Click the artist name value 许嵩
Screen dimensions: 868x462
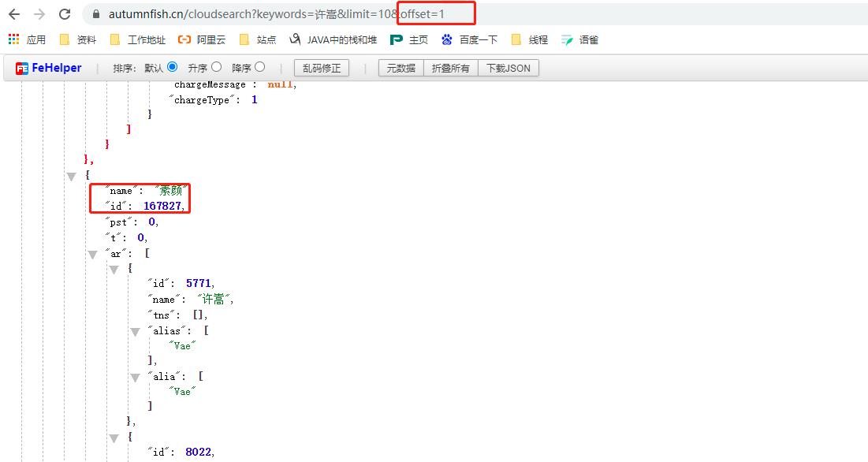tap(213, 299)
